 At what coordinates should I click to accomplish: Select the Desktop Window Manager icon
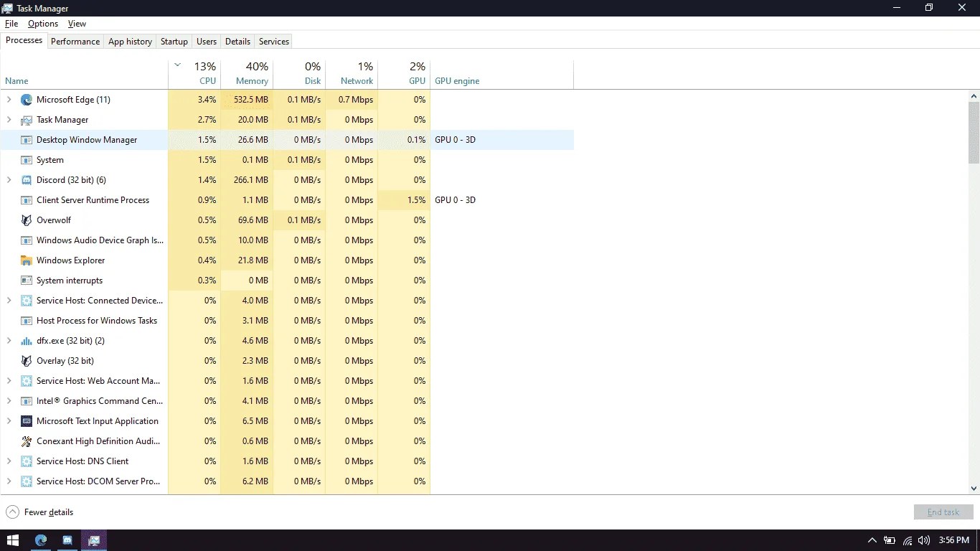click(27, 140)
